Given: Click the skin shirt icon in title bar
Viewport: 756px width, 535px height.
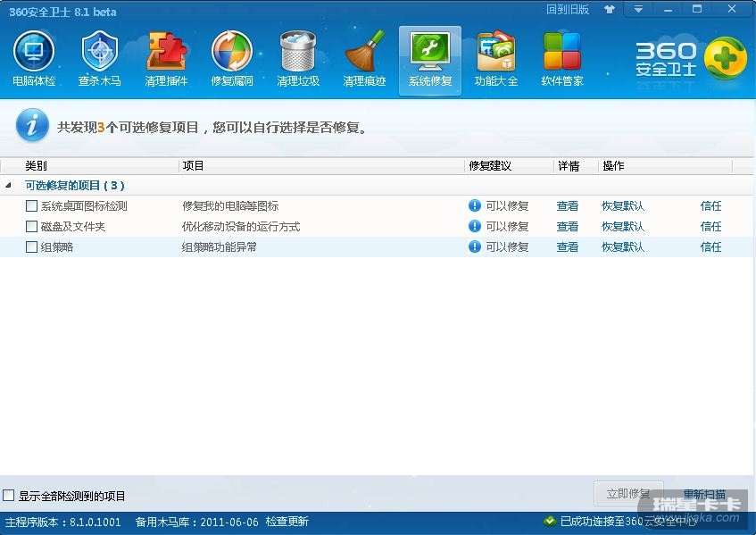Looking at the screenshot, I should [x=610, y=9].
